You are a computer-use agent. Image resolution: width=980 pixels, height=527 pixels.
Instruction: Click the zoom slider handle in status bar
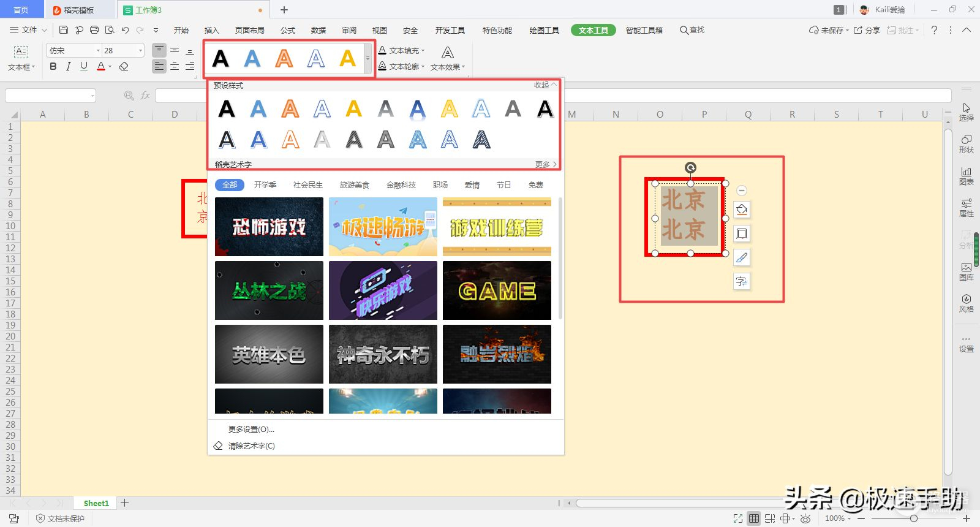tap(913, 518)
